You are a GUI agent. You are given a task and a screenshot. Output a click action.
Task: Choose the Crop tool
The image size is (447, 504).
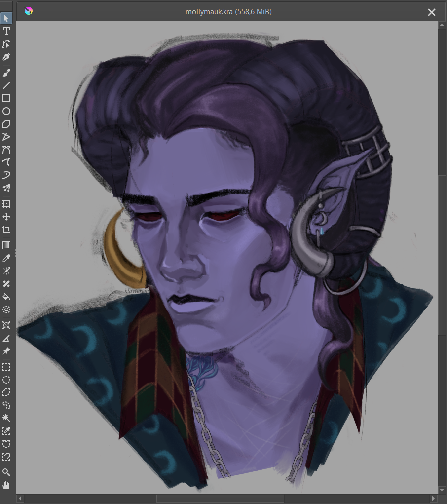(6, 230)
